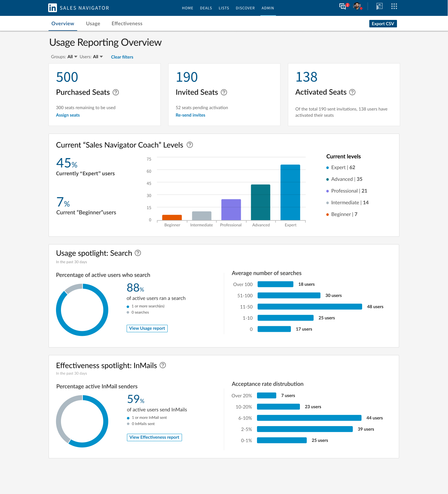Click the orange Beginner bar in the chart

pyautogui.click(x=172, y=217)
